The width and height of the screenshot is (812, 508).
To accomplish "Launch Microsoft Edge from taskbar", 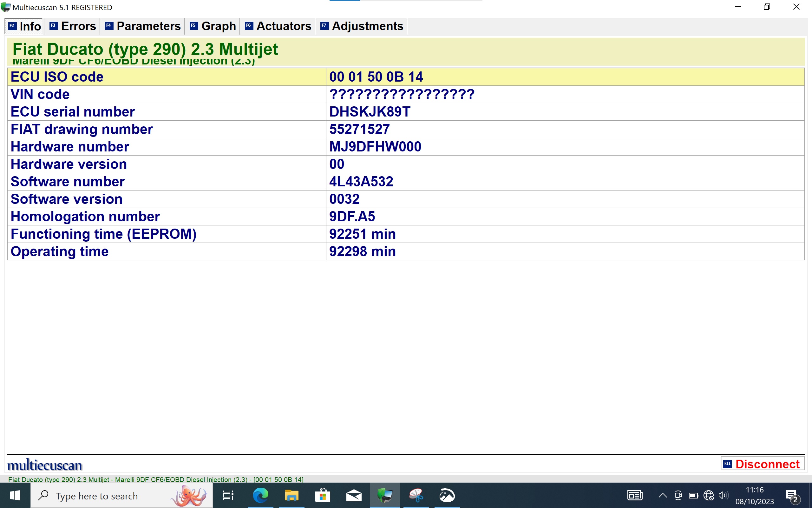I will click(260, 496).
